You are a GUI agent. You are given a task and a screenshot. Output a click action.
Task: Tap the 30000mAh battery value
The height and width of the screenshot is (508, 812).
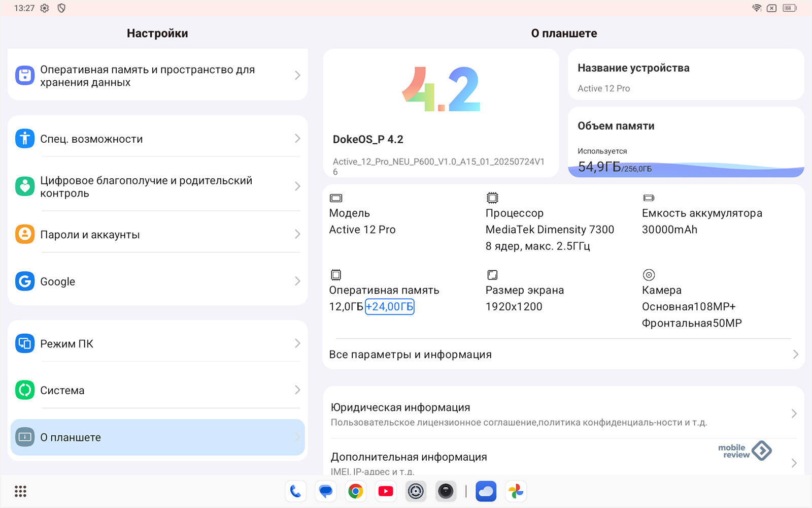point(669,230)
